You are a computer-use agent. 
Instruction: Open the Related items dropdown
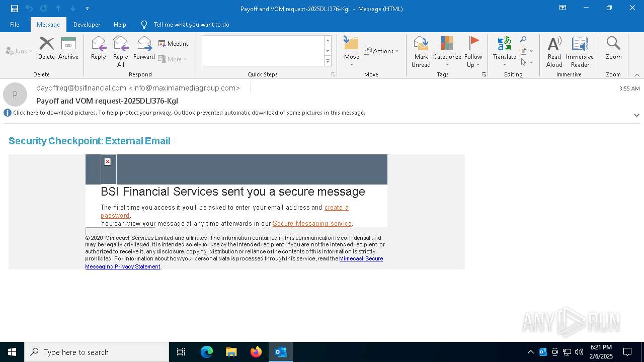[x=526, y=51]
